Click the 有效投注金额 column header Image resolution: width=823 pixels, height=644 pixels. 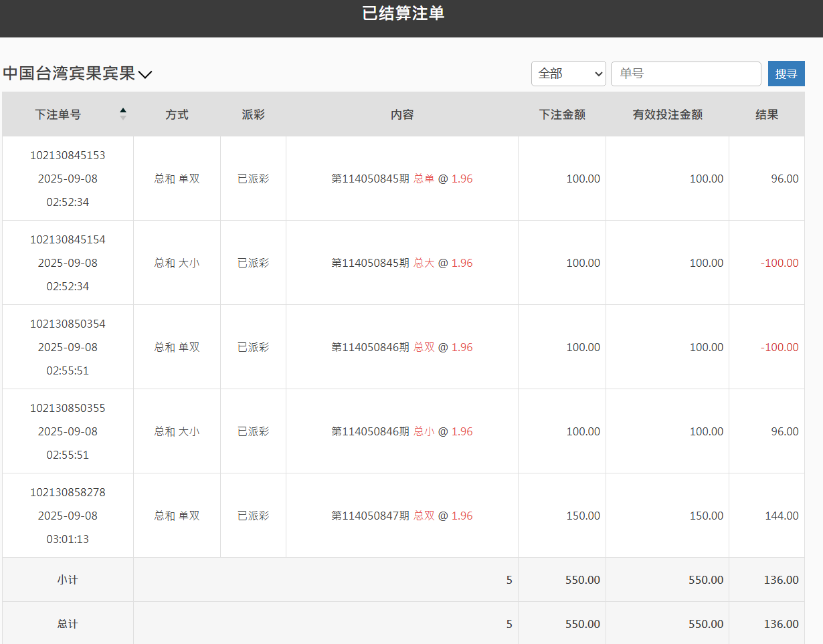coord(667,114)
